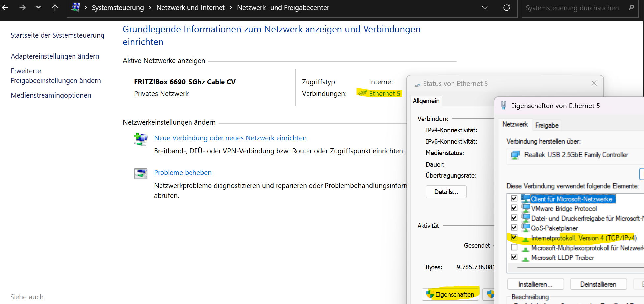Open Probleme beheben link

coord(183,173)
